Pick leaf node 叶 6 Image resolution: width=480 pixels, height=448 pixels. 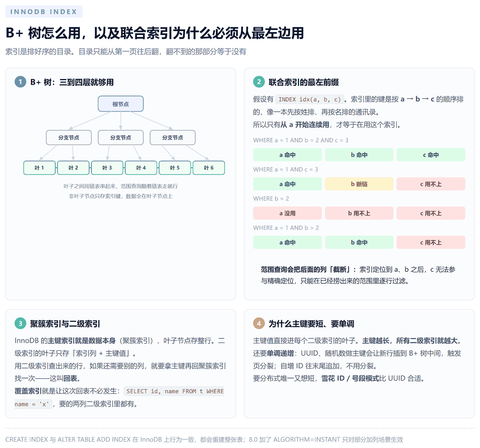point(209,168)
